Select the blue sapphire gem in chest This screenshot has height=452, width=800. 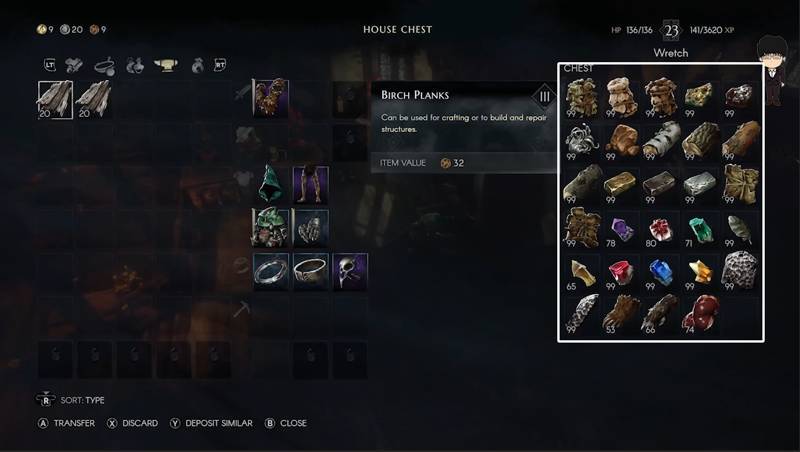click(x=661, y=273)
